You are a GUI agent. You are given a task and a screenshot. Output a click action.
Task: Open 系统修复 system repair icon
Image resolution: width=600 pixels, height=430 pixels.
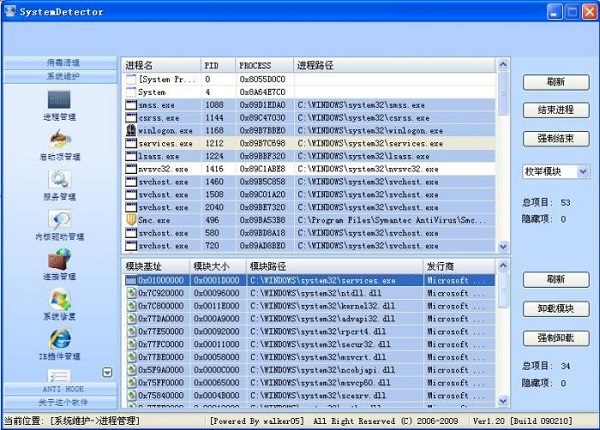click(59, 301)
